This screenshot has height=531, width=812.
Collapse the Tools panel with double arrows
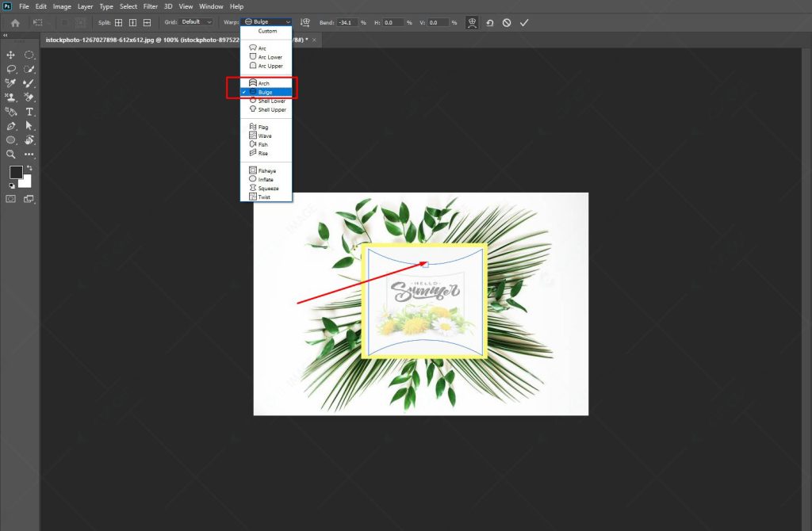(x=5, y=35)
